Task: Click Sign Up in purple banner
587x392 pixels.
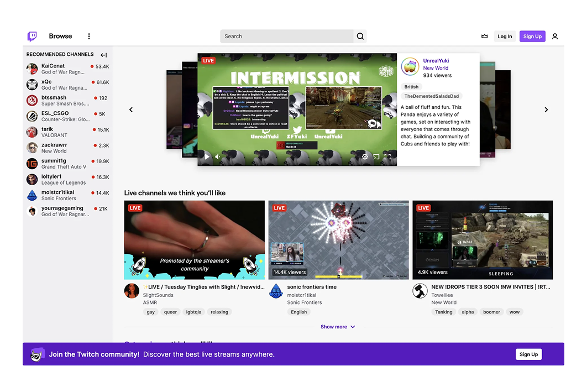Action: 528,354
